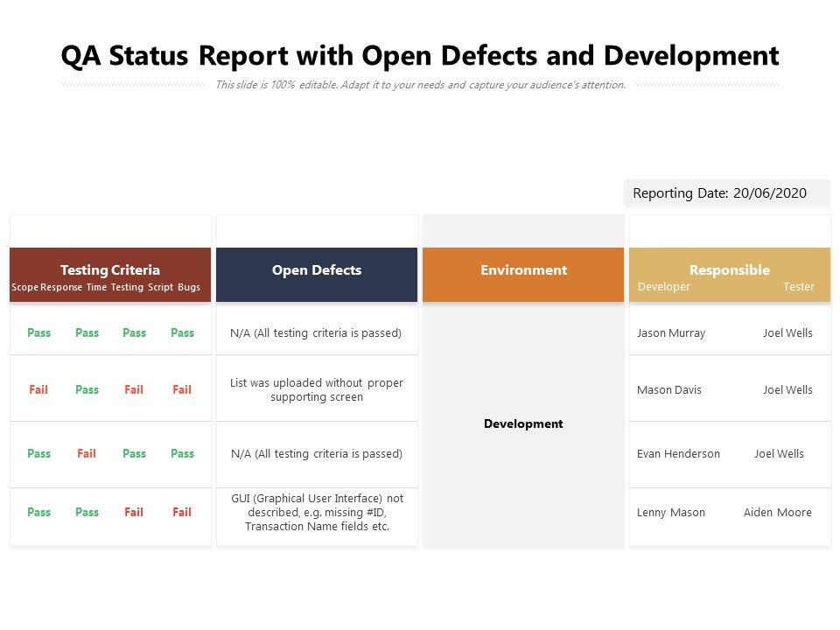Click developer name Lenny Mason
This screenshot has height=630, width=840.
click(x=671, y=512)
